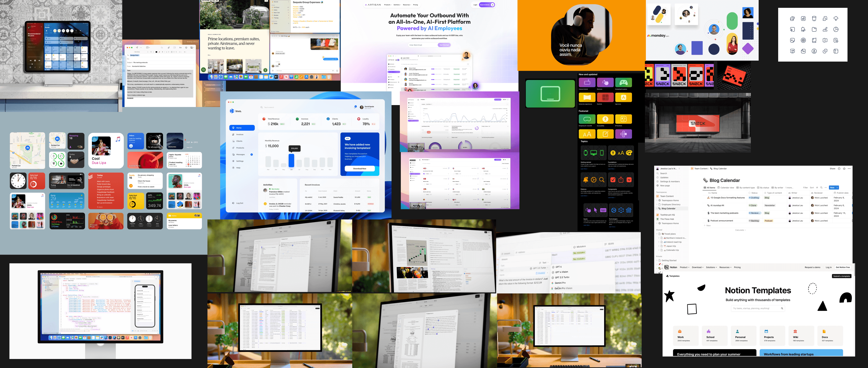Favorite the Blog Calendar page with star
The width and height of the screenshot is (868, 368).
pos(844,168)
